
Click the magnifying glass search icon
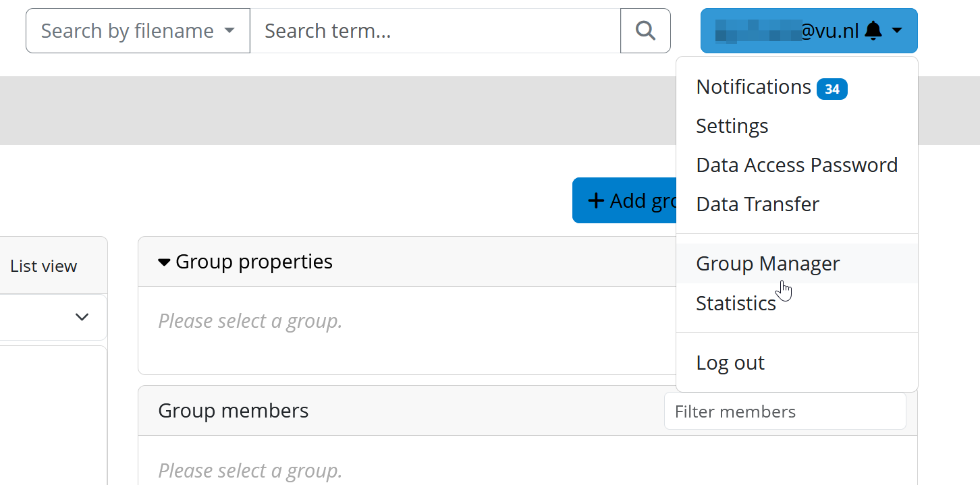pyautogui.click(x=645, y=30)
